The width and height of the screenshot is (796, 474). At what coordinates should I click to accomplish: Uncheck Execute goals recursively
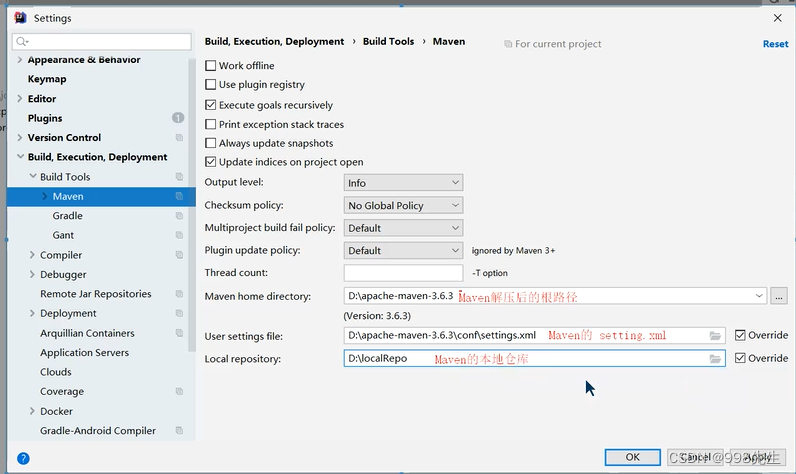pyautogui.click(x=210, y=105)
